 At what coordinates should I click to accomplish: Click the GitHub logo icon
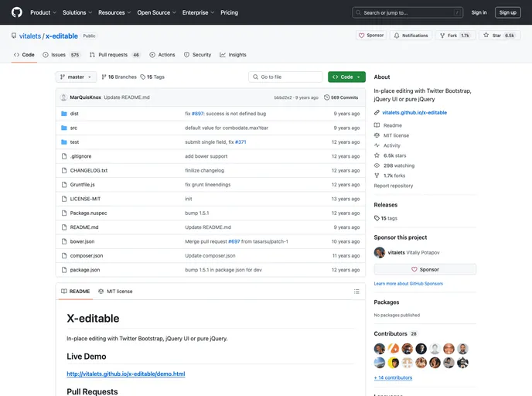click(17, 12)
